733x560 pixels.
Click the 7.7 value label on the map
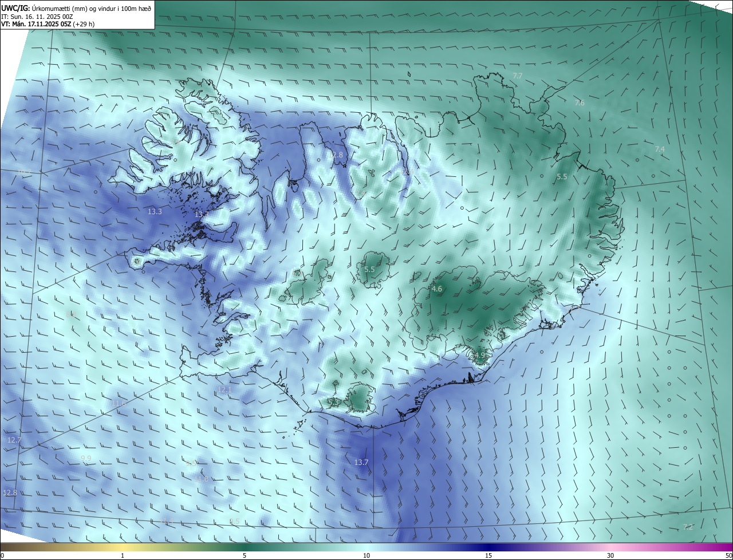517,76
